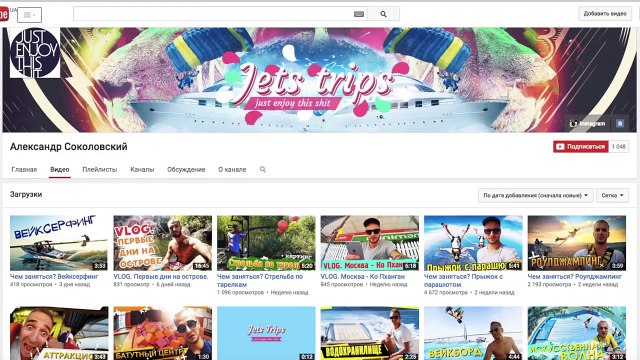Click the channel search magnifier icon
Viewport: 640px width, 360px height.
(x=263, y=169)
